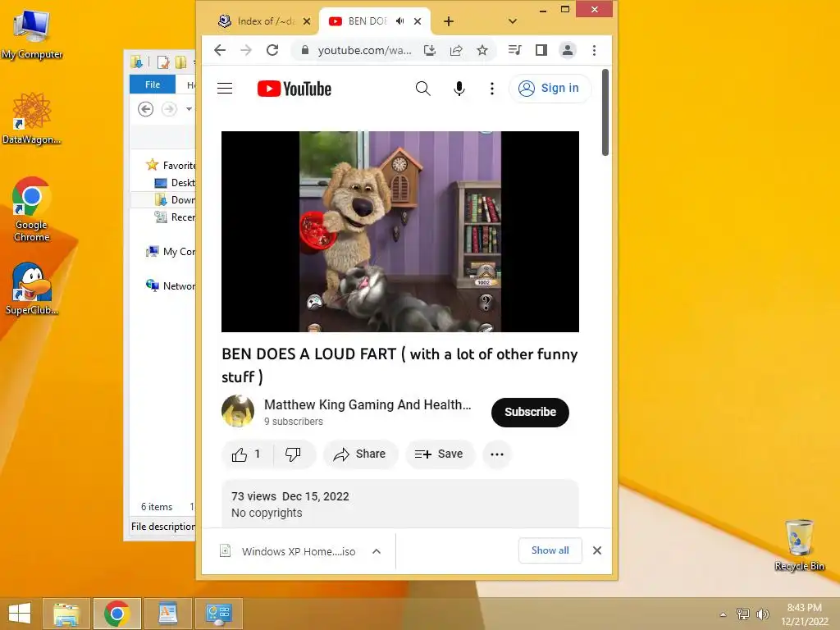Screen dimensions: 840x630
Task: Go back in Chrome
Action: click(x=220, y=50)
